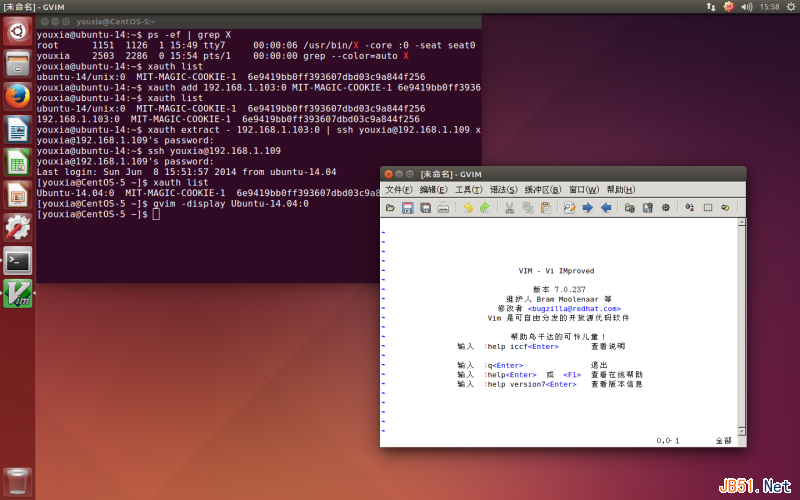The image size is (800, 500).
Task: Open the 帮助(H) menu in GVIM
Action: click(621, 190)
